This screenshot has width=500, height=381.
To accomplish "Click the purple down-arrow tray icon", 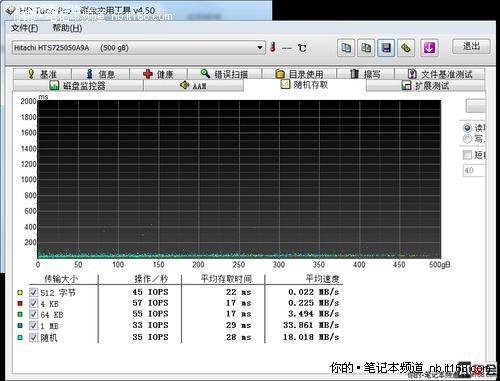I will pyautogui.click(x=429, y=48).
